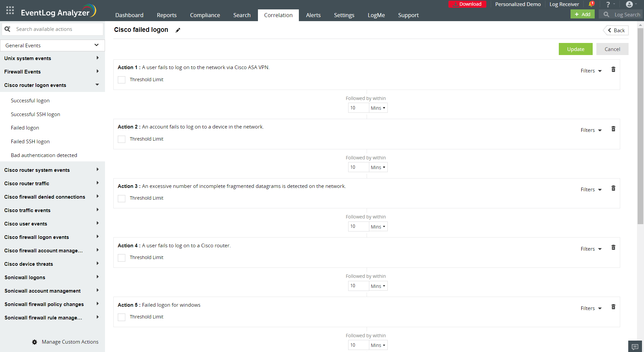Enable Threshold Limit for Action 1

point(121,80)
